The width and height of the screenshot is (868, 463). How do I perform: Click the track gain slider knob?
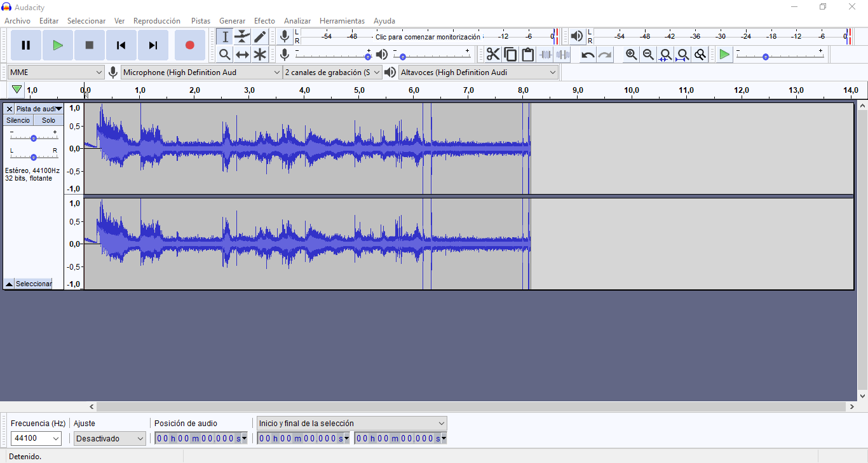pos(34,138)
